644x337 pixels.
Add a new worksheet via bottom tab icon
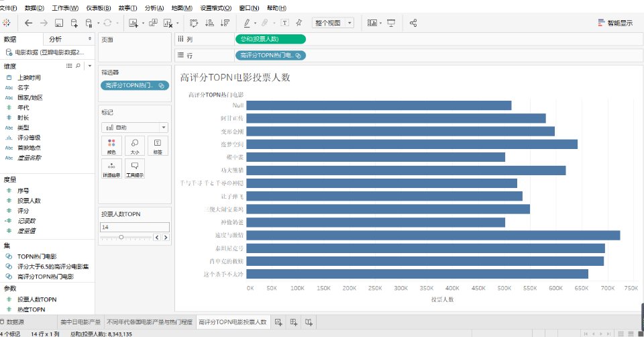point(278,322)
